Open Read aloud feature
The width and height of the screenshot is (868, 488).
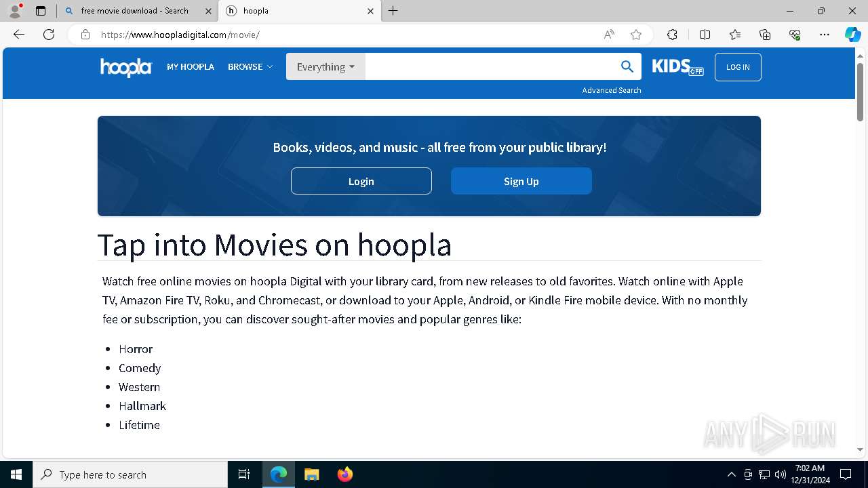(609, 35)
